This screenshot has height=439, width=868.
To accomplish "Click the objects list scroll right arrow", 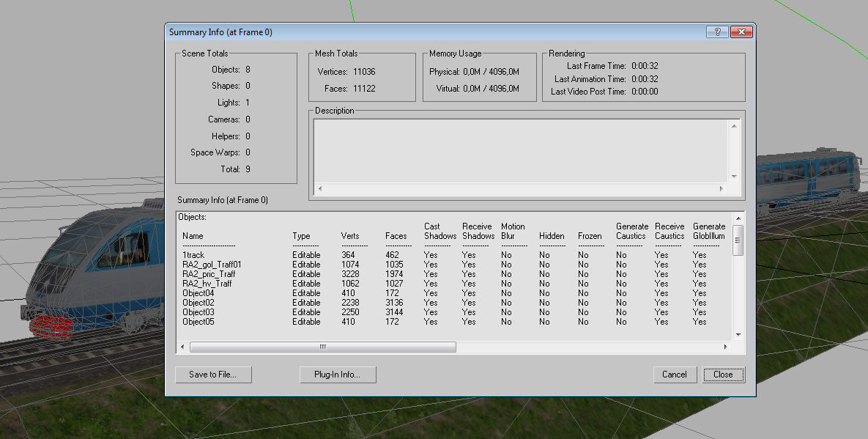I will coord(726,347).
